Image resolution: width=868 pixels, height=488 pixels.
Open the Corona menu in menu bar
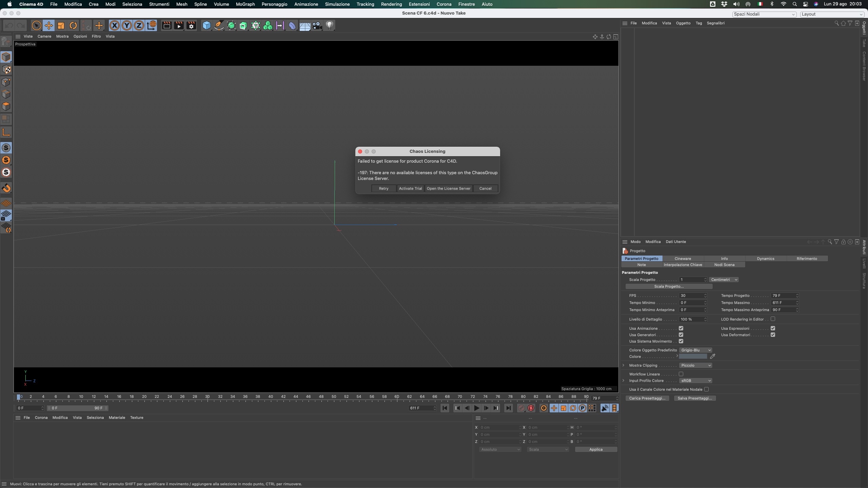[444, 4]
